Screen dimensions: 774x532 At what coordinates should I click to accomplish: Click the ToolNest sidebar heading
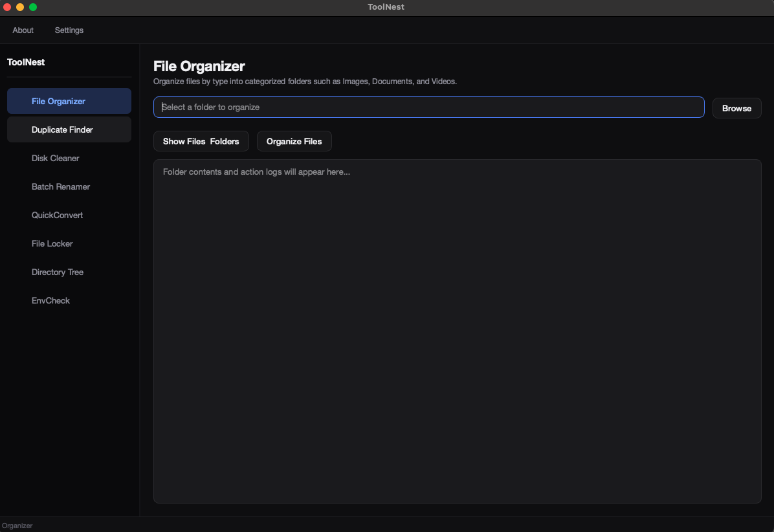tap(26, 62)
